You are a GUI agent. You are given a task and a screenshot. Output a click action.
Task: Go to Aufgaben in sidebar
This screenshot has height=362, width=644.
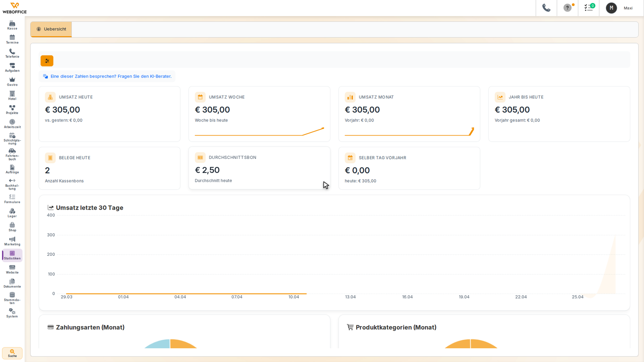[x=12, y=68]
